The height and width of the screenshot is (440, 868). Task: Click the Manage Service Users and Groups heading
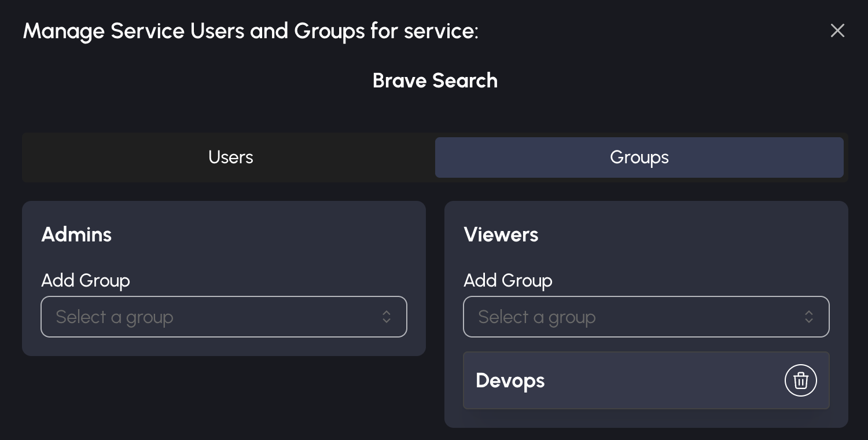click(251, 31)
